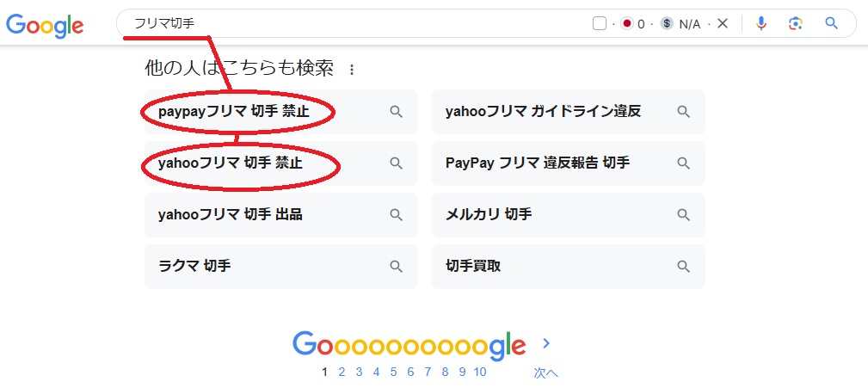Click the 次へ next page link

[x=545, y=373]
